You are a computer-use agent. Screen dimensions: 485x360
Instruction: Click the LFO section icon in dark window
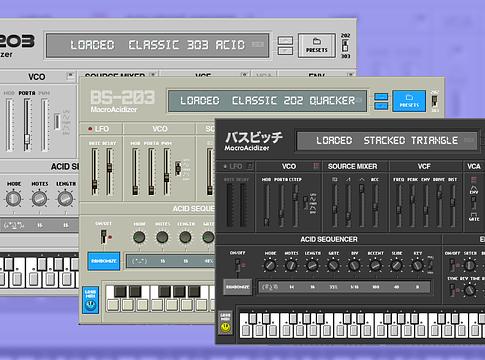(x=250, y=166)
